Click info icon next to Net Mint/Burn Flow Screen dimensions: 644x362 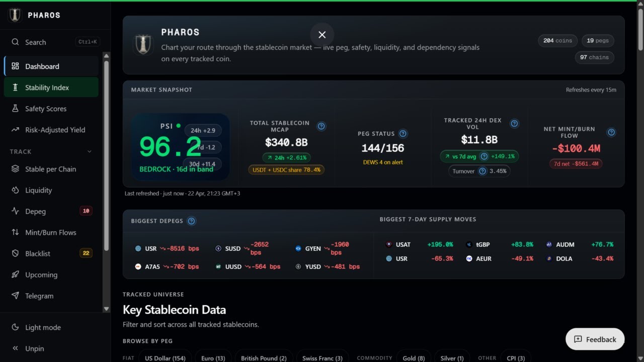coord(611,132)
